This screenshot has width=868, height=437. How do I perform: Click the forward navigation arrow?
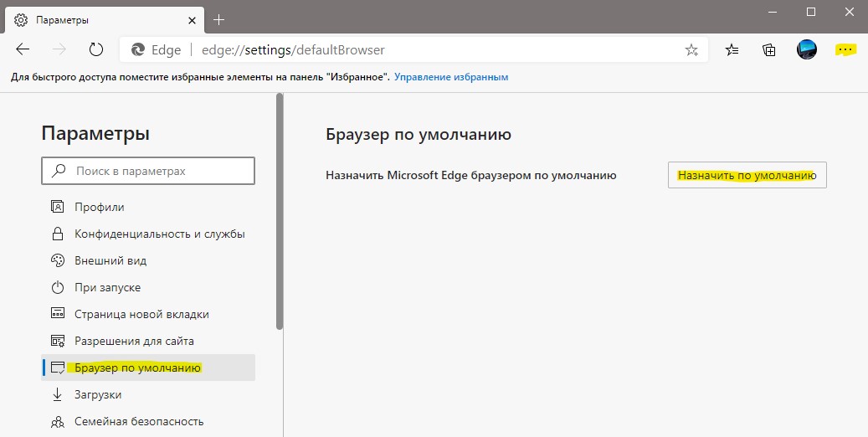point(59,50)
